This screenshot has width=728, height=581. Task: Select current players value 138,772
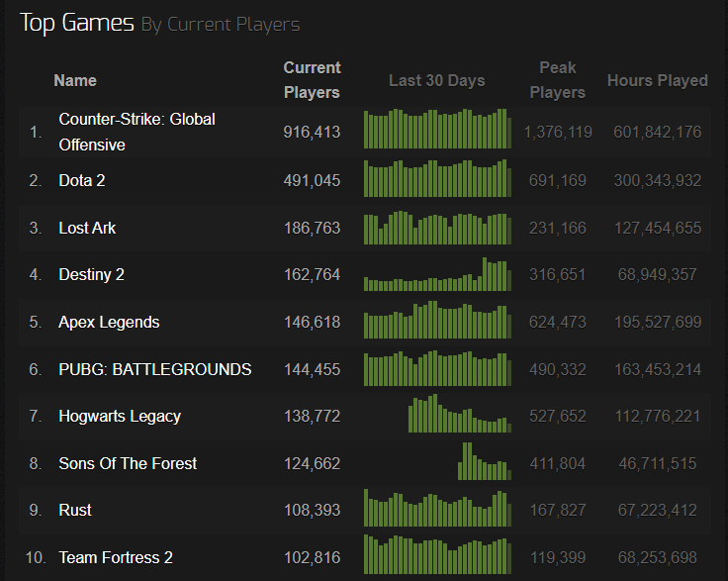click(312, 416)
